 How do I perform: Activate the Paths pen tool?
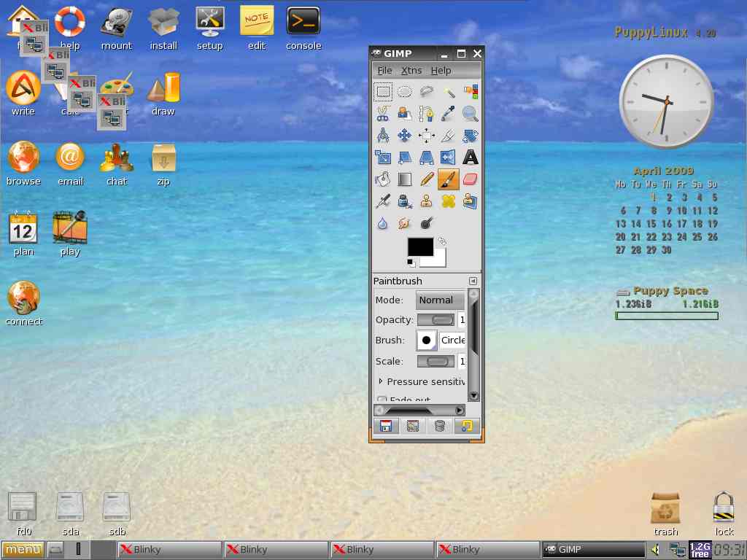(426, 113)
